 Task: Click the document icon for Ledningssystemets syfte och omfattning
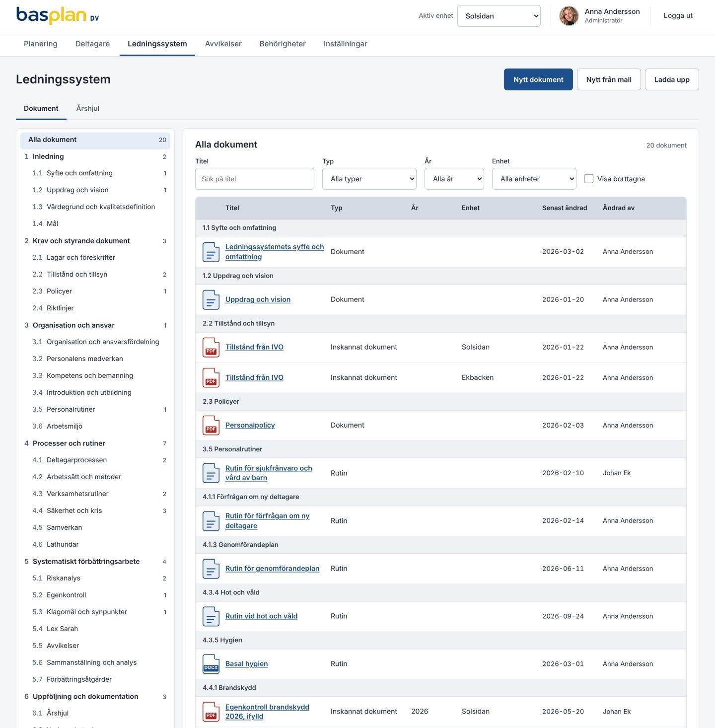(211, 252)
